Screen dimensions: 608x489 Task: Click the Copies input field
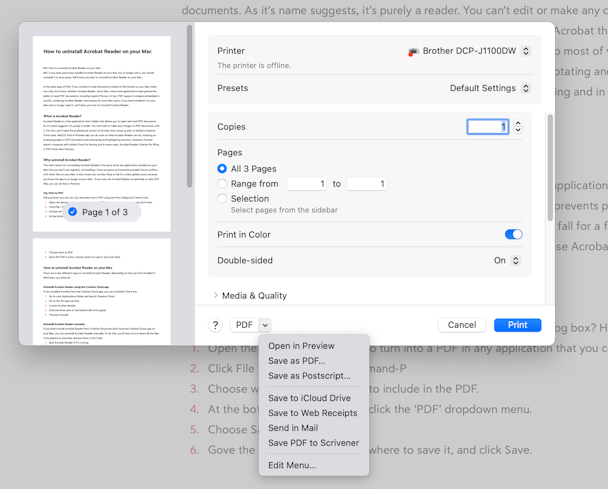click(x=488, y=127)
